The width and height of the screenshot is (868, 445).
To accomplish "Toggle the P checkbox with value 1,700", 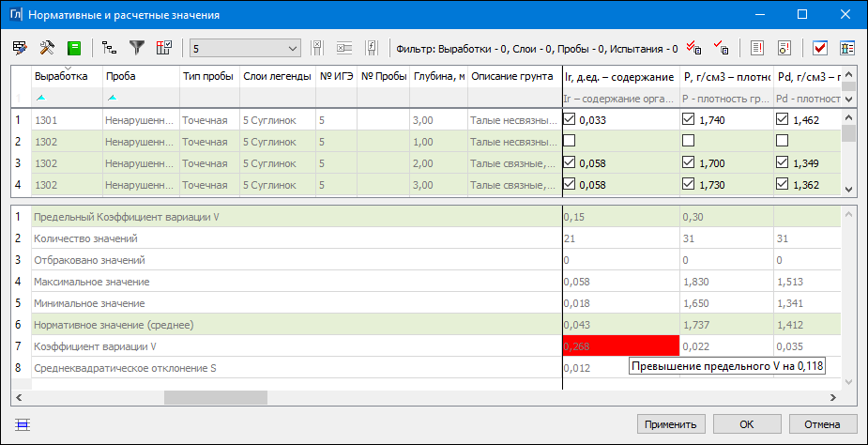I will tap(688, 163).
